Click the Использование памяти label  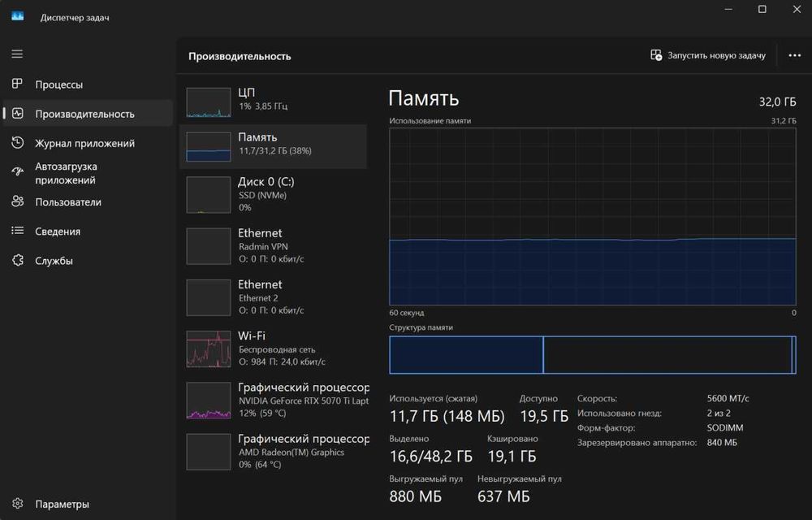430,121
